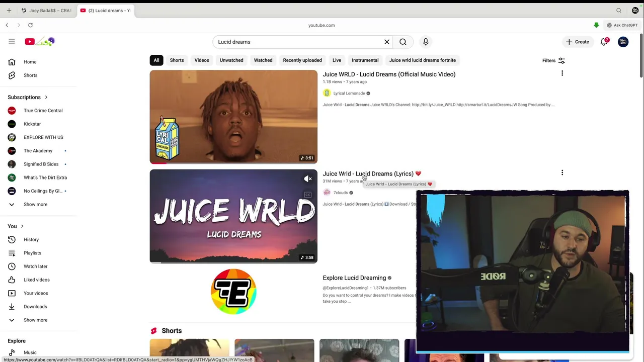This screenshot has width=644, height=362.
Task: Open the search Filters panel
Action: (553, 60)
